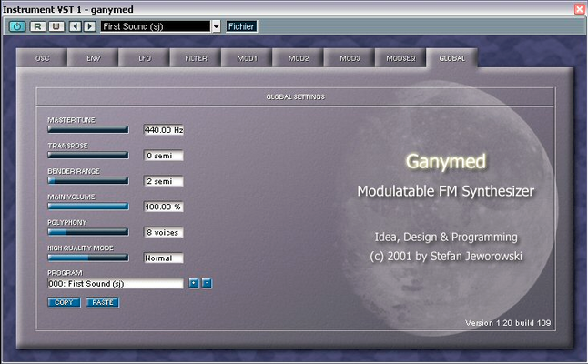Open the Program 000: First Sound selector

point(116,283)
